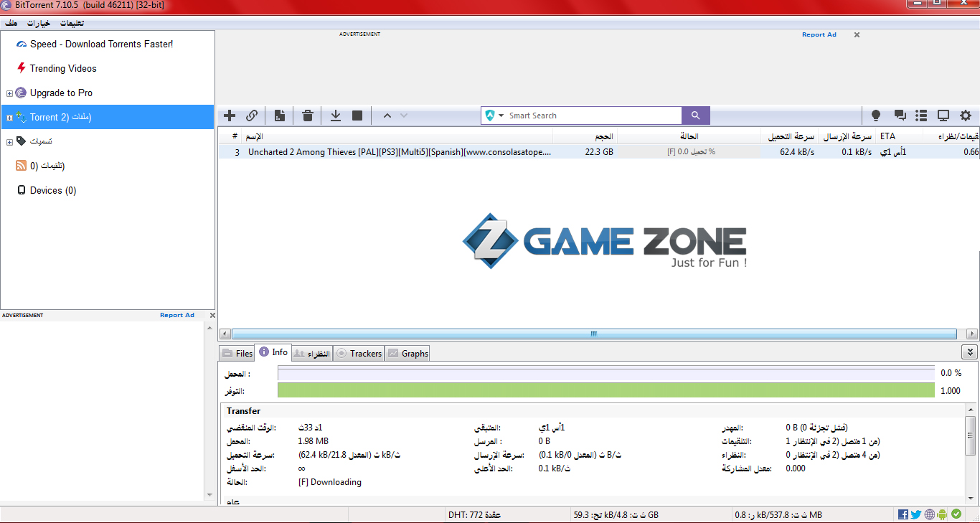Click the Stop torrent square icon
980x523 pixels.
tap(357, 116)
